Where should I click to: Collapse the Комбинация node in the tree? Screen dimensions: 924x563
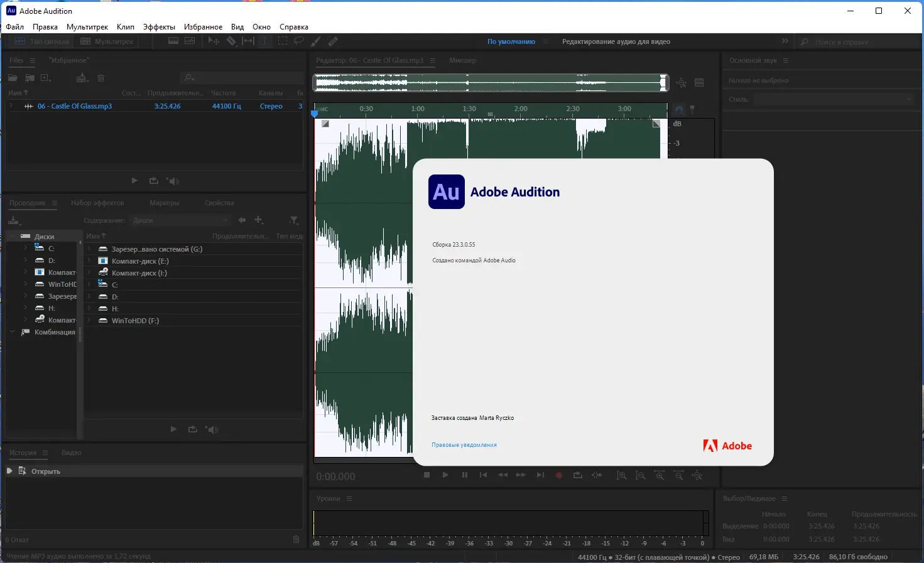pos(11,331)
